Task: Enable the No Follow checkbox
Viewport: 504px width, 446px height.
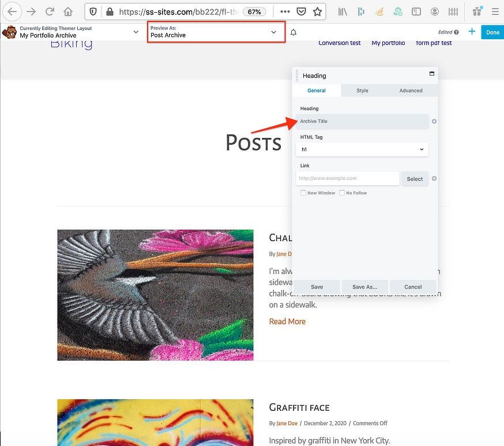Action: click(342, 193)
